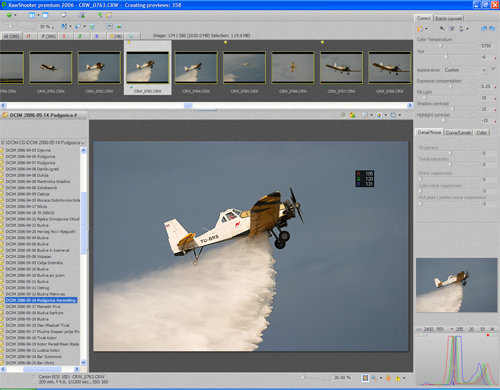Click the Color Temperature value field 5750

pyautogui.click(x=486, y=46)
